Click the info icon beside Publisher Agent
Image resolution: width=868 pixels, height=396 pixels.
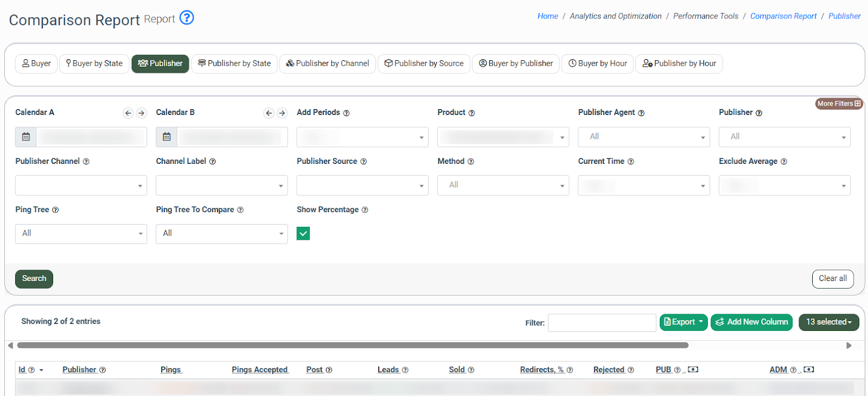pyautogui.click(x=641, y=113)
